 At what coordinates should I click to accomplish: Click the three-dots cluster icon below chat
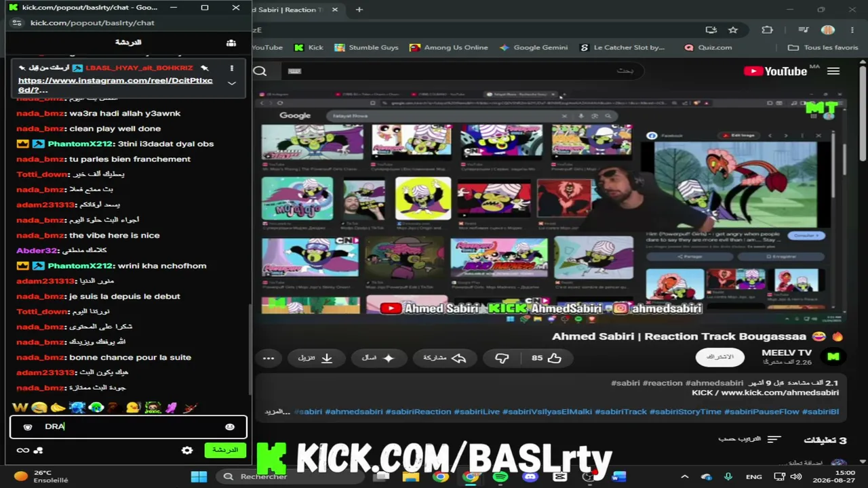39,450
